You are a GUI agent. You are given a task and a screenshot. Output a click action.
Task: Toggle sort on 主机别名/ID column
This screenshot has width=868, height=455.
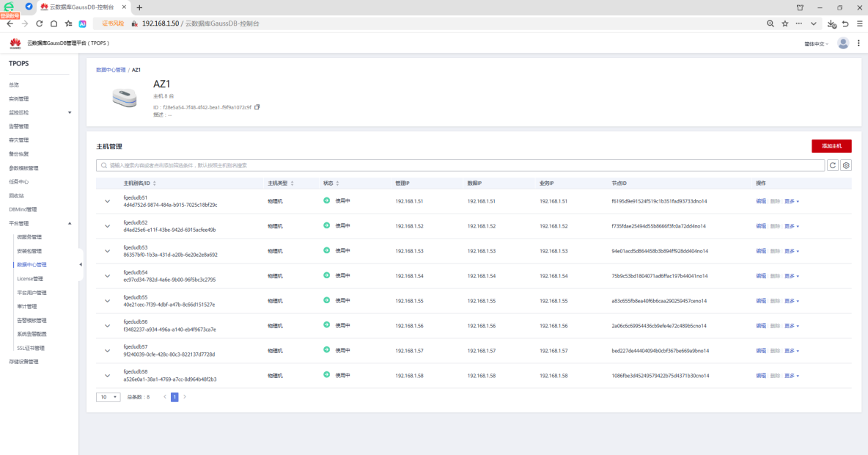pyautogui.click(x=155, y=183)
